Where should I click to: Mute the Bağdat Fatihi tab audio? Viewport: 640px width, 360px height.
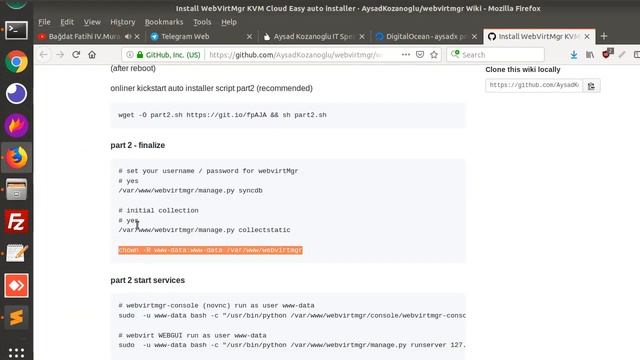tap(128, 36)
